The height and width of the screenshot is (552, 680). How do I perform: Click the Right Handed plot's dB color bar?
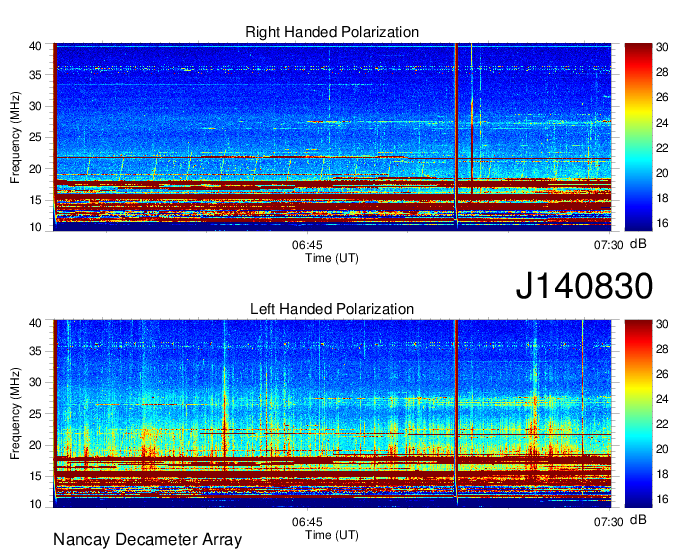point(638,137)
